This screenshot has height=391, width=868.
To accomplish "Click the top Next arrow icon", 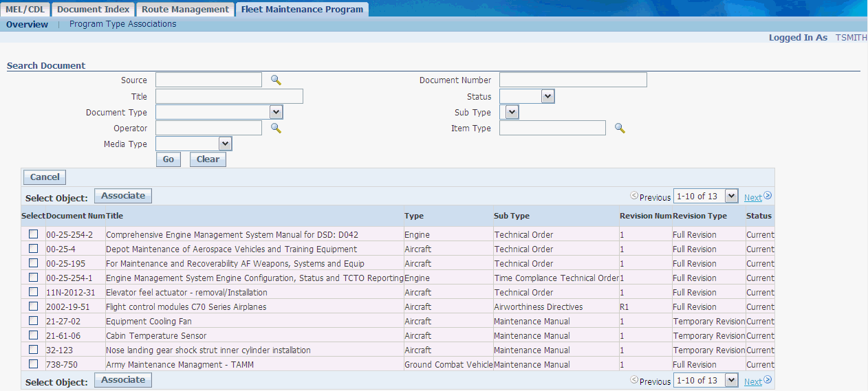I will [x=768, y=196].
